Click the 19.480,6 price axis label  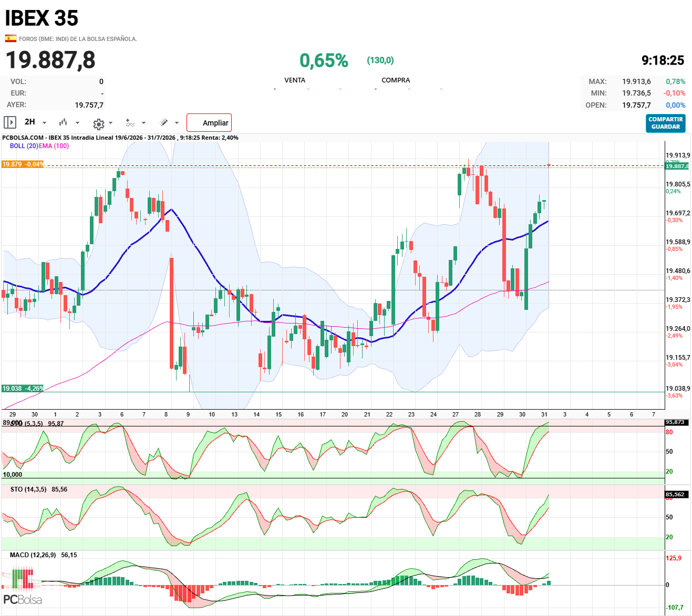pos(678,271)
